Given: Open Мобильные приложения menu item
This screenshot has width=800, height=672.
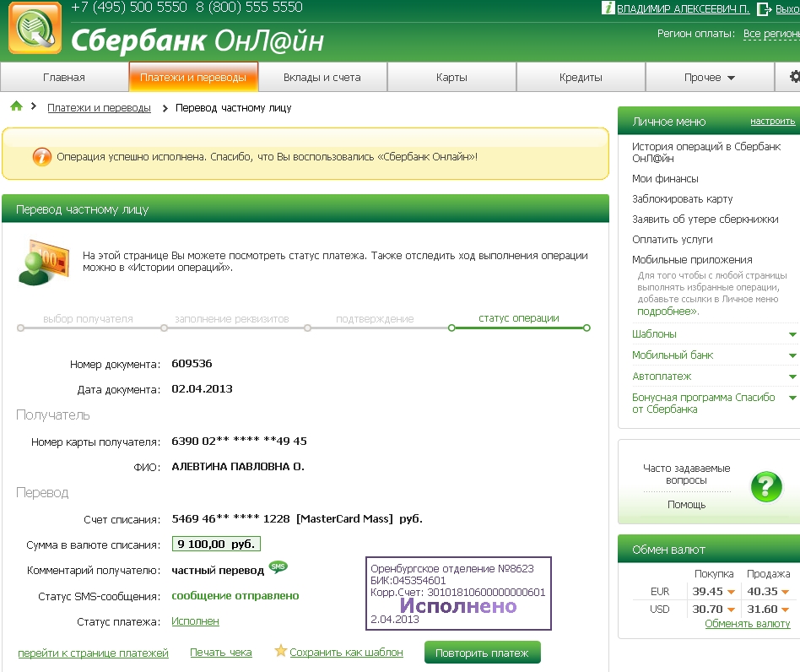Looking at the screenshot, I should (692, 260).
